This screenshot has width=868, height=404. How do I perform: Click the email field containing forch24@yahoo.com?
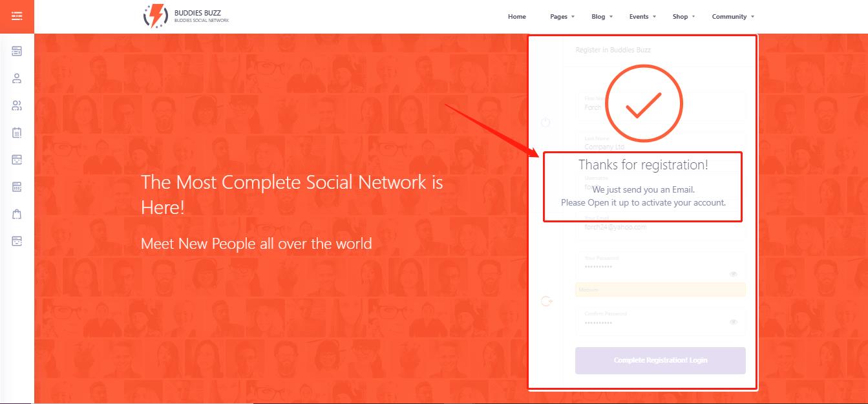[660, 227]
